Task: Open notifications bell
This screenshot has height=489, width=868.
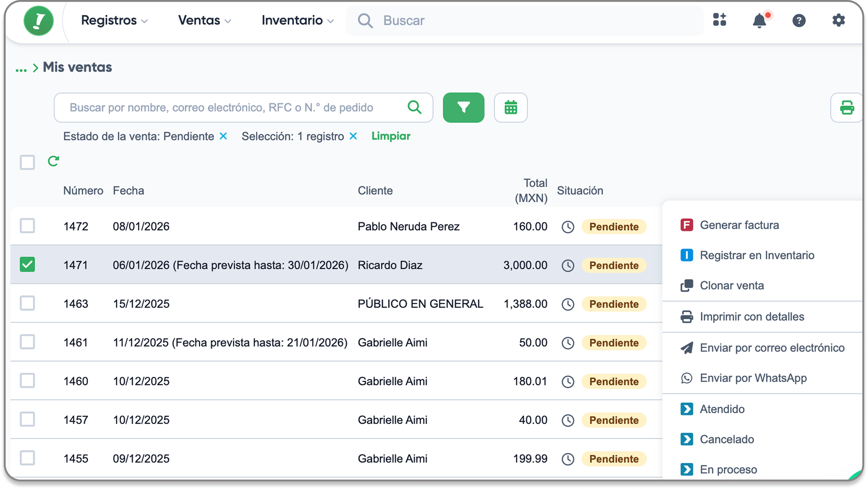Action: [760, 21]
